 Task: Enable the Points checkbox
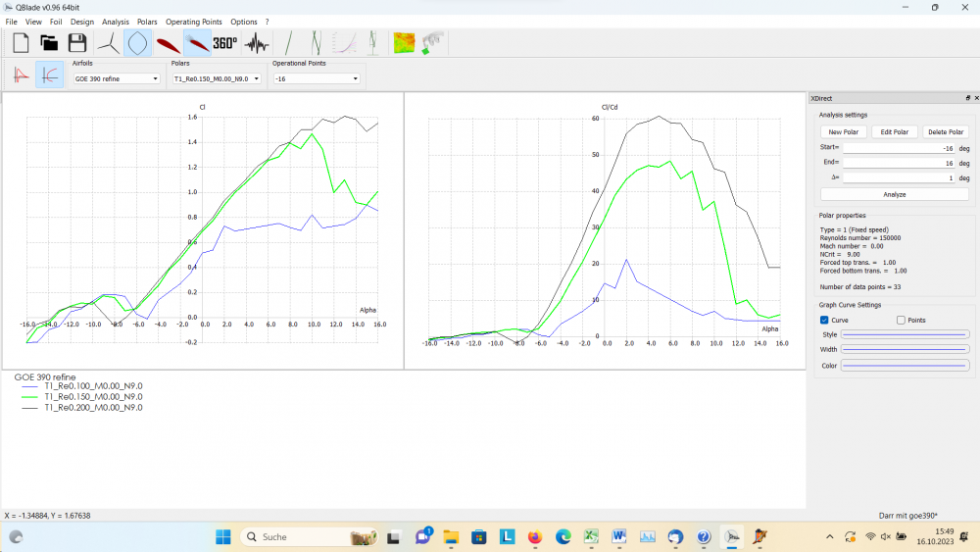[901, 320]
